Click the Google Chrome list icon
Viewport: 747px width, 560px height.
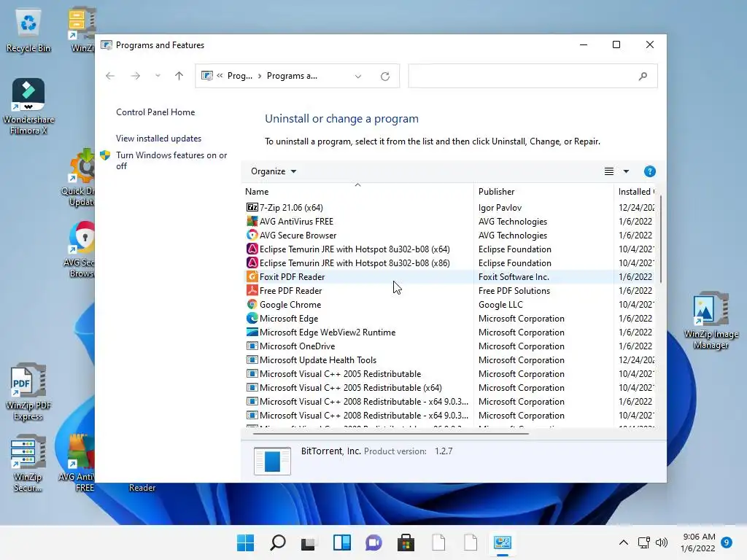(x=252, y=304)
